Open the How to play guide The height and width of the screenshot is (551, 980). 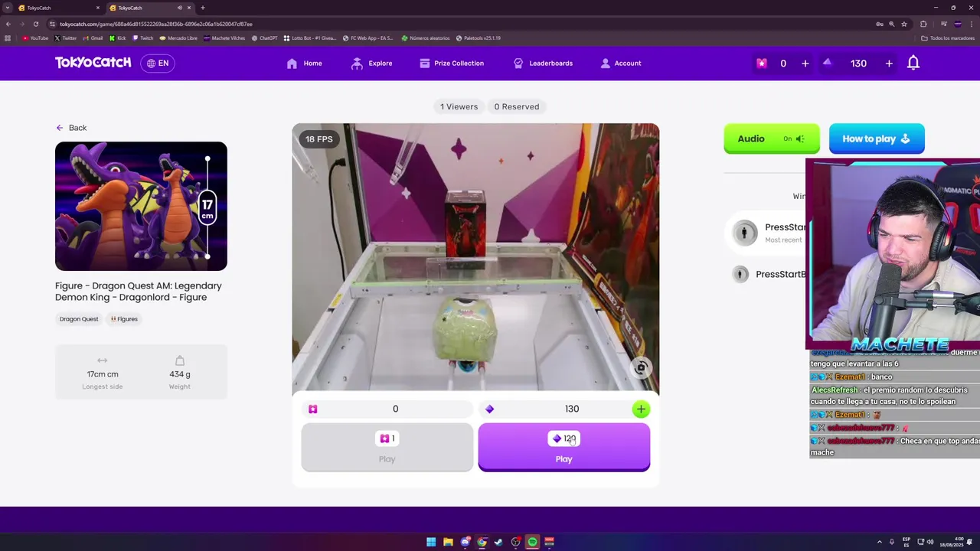click(877, 139)
